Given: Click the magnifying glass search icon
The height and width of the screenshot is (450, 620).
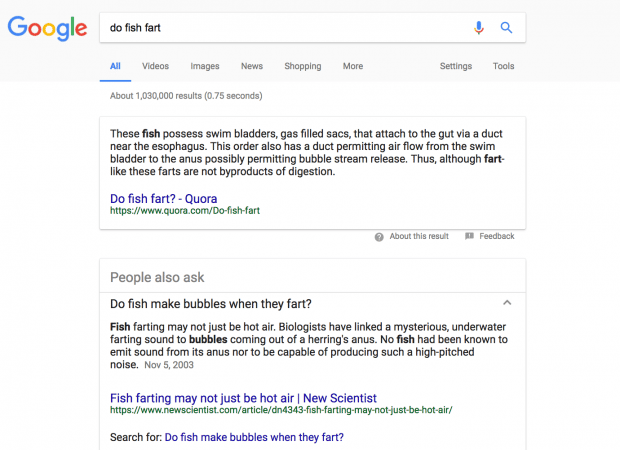Looking at the screenshot, I should 506,28.
